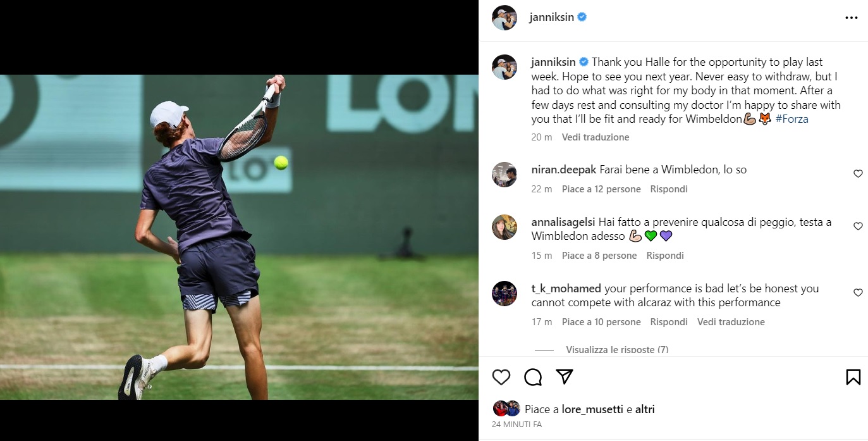Screen dimensions: 868x441
Task: Like the post with the heart icon
Action: click(501, 377)
